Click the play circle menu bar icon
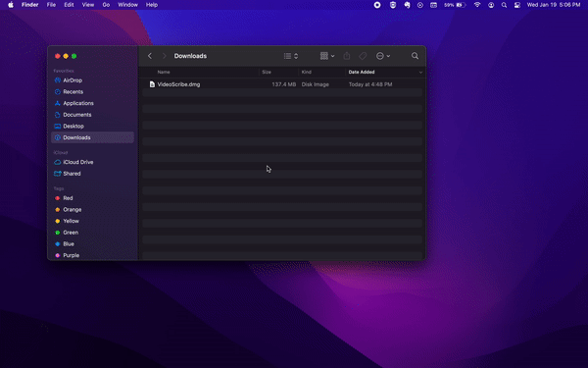Screen dimensions: 588x368 tap(420, 5)
